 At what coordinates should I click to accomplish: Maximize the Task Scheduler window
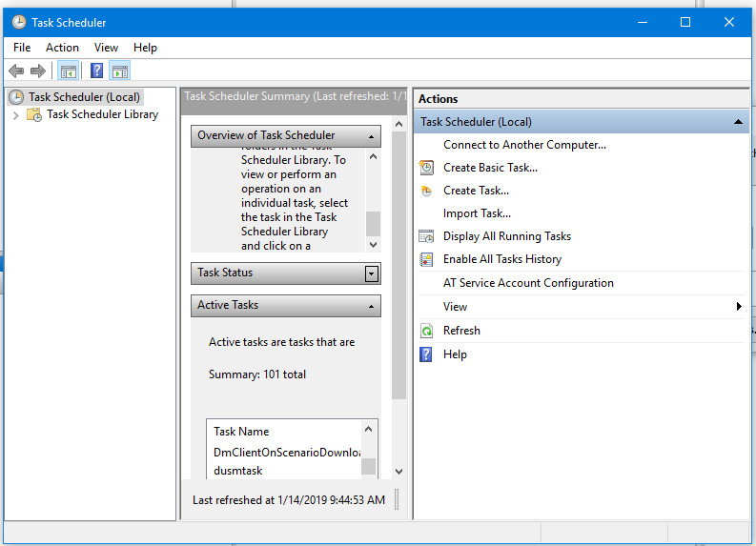[685, 22]
